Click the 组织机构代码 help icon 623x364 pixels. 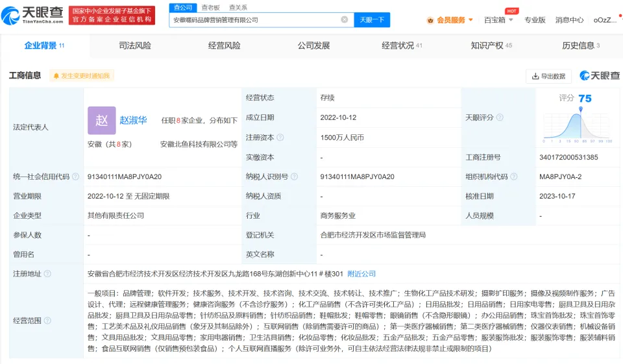[x=514, y=176]
